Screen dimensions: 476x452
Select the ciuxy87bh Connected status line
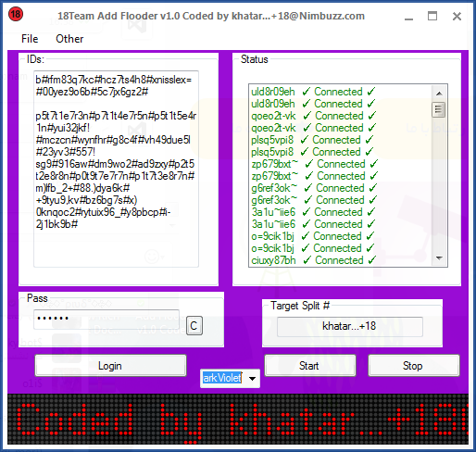313,260
